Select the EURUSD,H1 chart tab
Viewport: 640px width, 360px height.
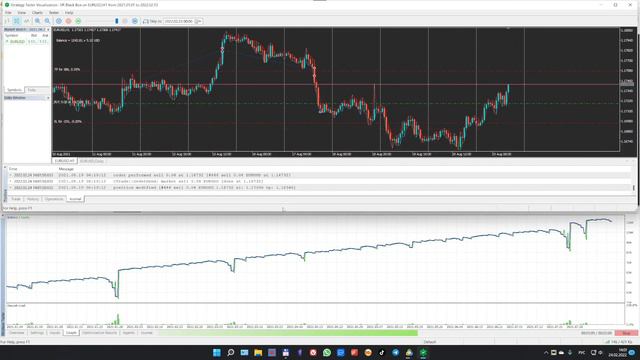64,161
